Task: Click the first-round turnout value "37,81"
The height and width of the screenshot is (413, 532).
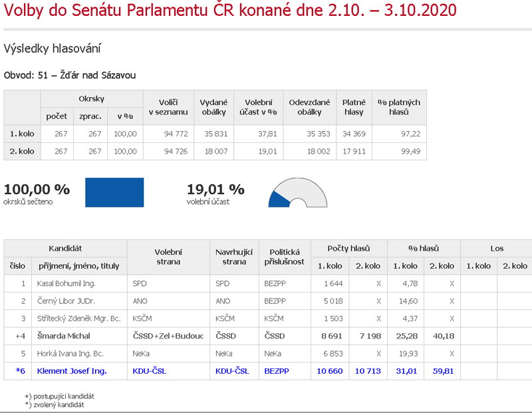Action: pos(267,134)
